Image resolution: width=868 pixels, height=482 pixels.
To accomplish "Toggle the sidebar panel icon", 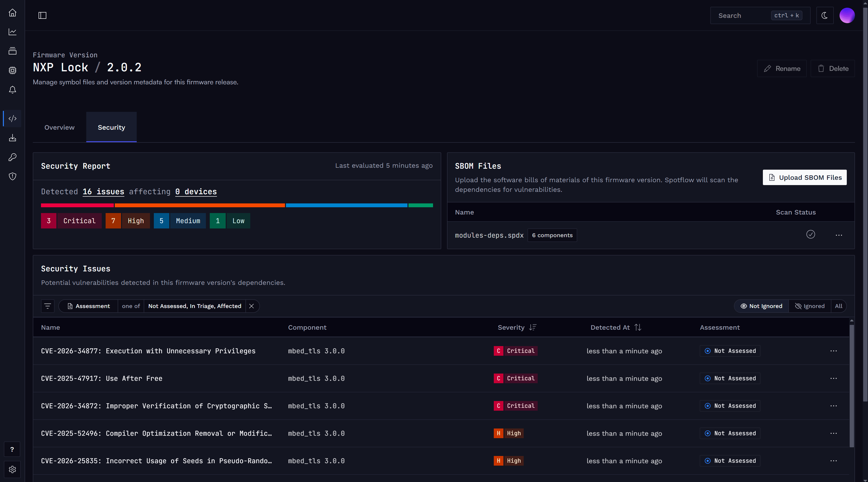I will click(42, 15).
